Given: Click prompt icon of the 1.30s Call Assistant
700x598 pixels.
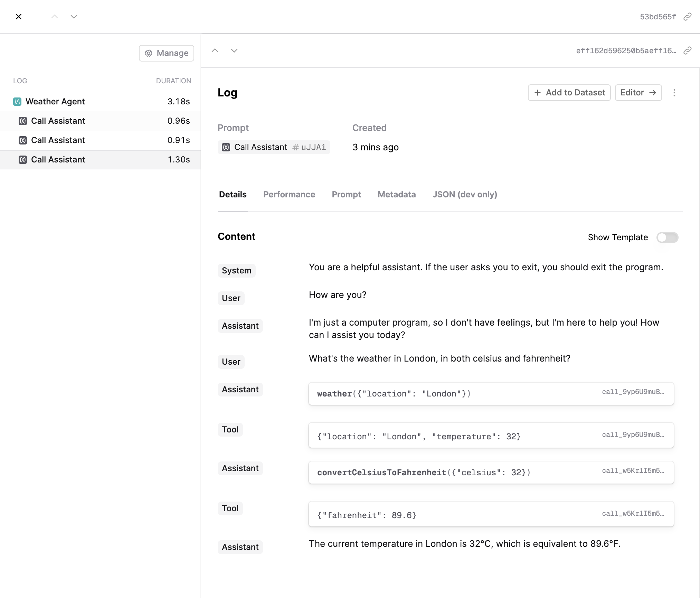Looking at the screenshot, I should 23,160.
